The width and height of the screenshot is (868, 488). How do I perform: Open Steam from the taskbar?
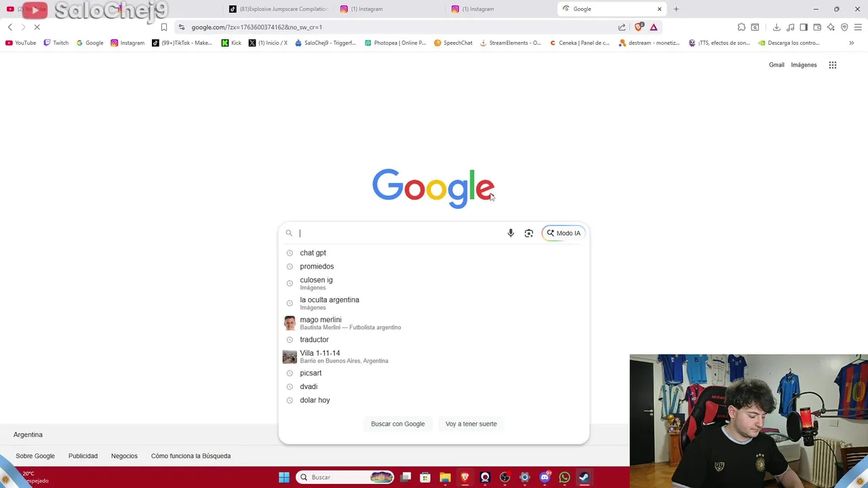(x=584, y=477)
